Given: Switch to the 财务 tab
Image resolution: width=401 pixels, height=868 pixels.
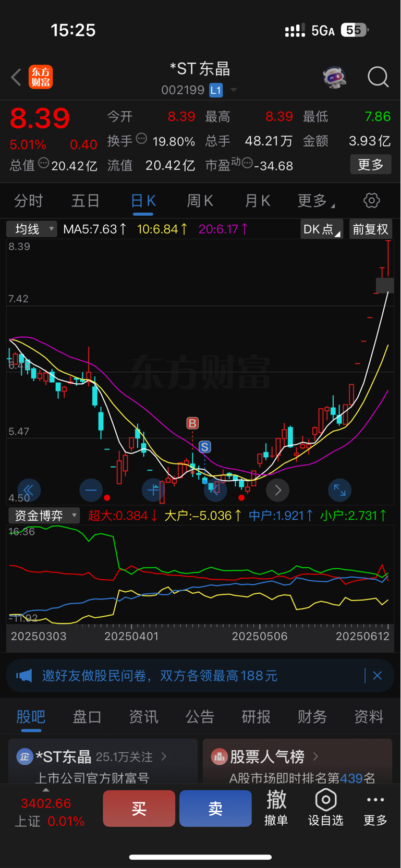Looking at the screenshot, I should point(312,717).
